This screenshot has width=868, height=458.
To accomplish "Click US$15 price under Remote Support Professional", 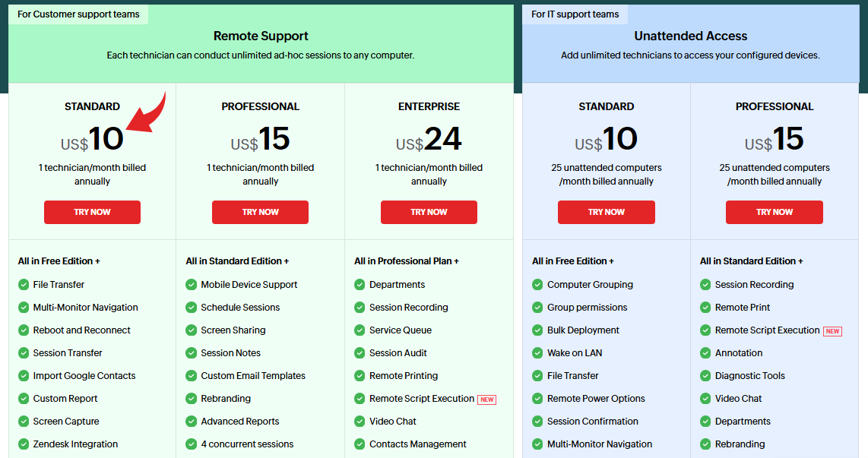I will [x=260, y=139].
